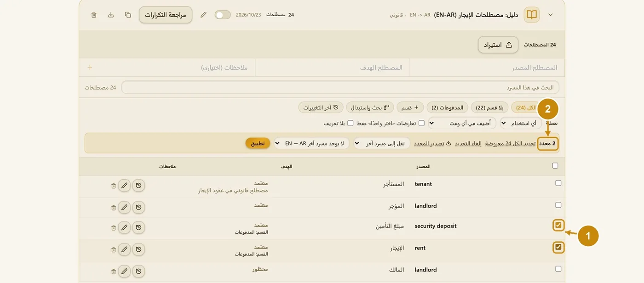Focus the ملاحظات (اختياري) notes field

pos(175,68)
